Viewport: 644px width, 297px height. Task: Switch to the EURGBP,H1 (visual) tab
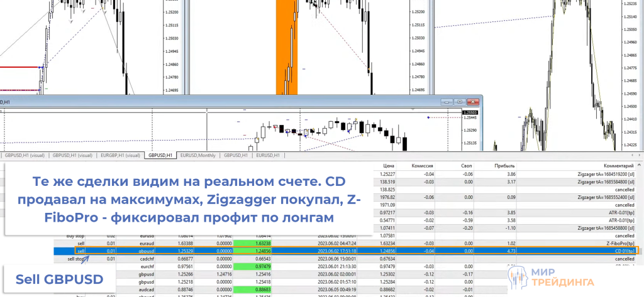click(x=119, y=155)
